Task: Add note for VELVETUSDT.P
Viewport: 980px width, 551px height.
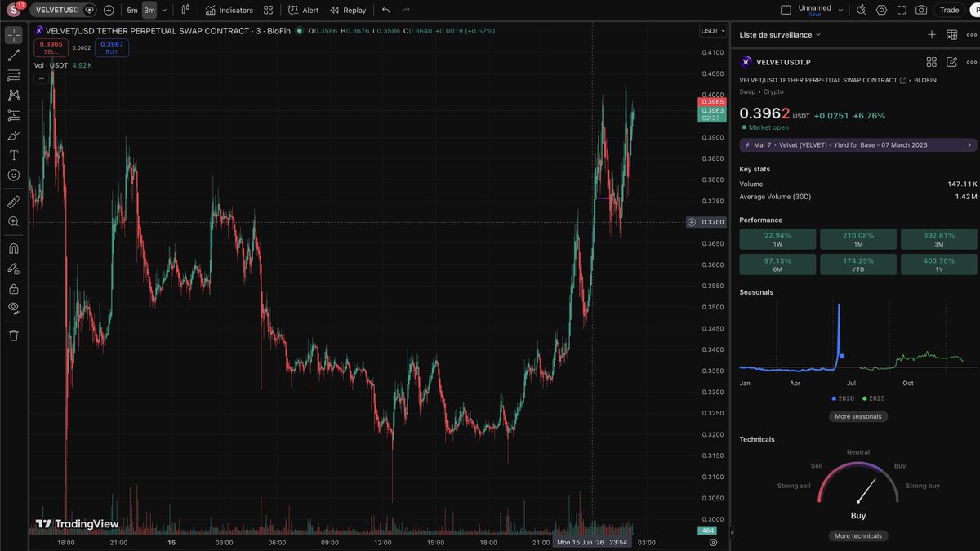Action: point(951,62)
